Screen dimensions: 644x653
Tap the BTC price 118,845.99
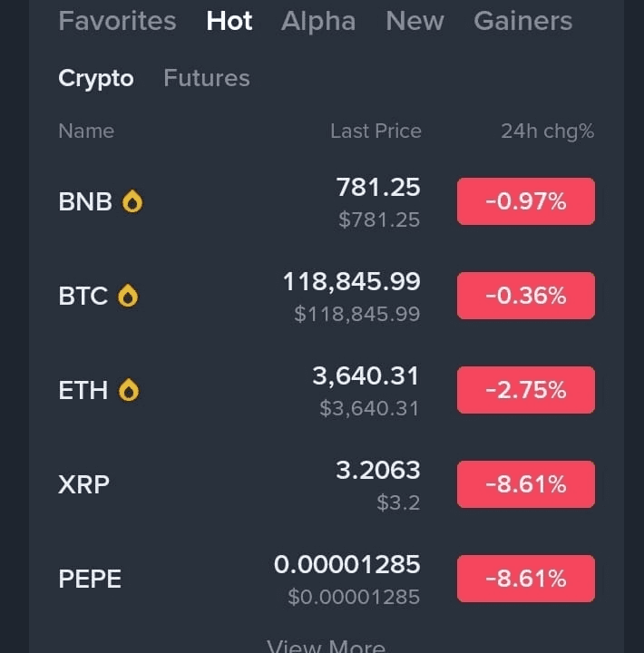point(352,282)
